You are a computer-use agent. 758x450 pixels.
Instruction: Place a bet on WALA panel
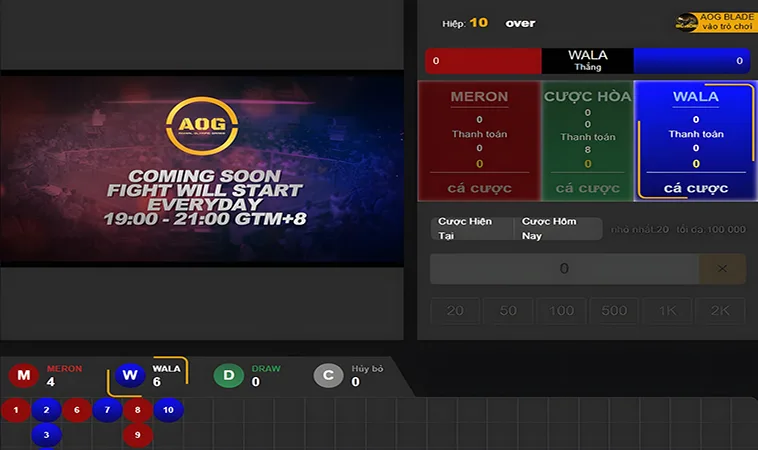click(695, 188)
